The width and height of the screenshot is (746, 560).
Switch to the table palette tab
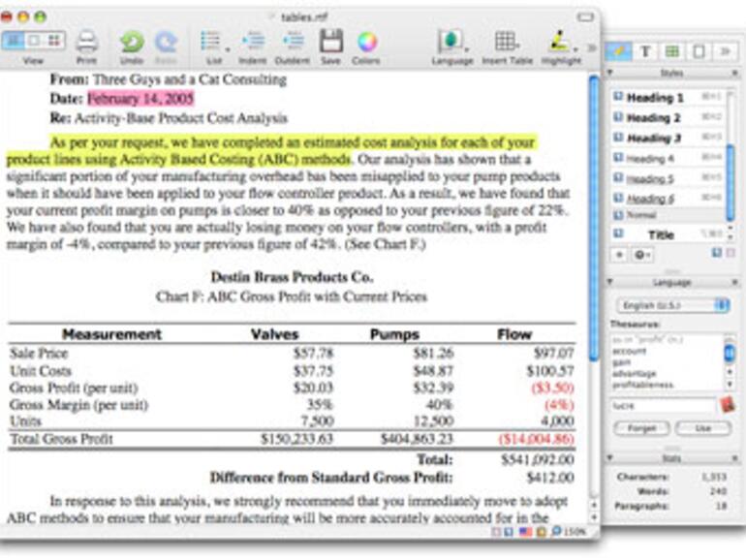(x=672, y=51)
